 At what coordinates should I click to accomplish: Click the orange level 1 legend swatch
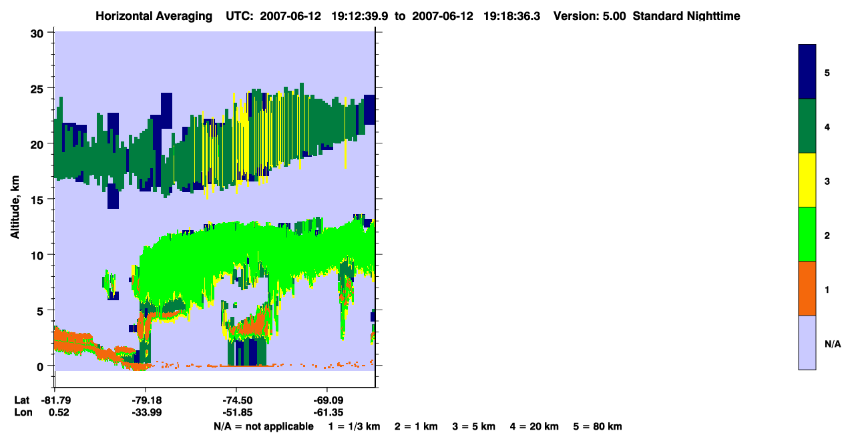click(807, 288)
